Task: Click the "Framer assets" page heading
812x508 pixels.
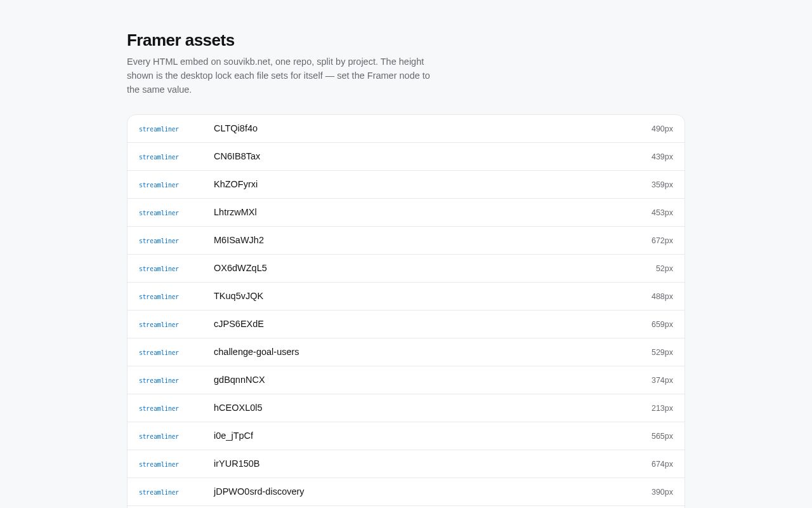Action: pos(181,40)
